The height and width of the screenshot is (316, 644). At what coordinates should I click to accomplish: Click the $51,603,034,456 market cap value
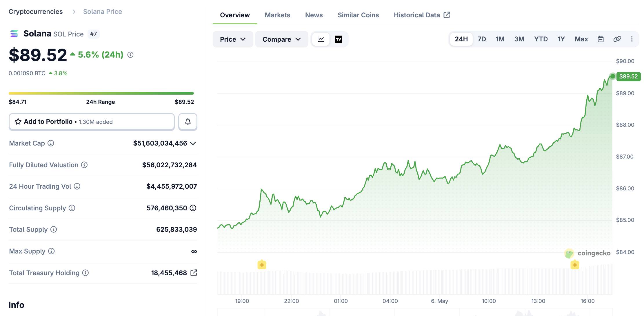[x=160, y=143]
